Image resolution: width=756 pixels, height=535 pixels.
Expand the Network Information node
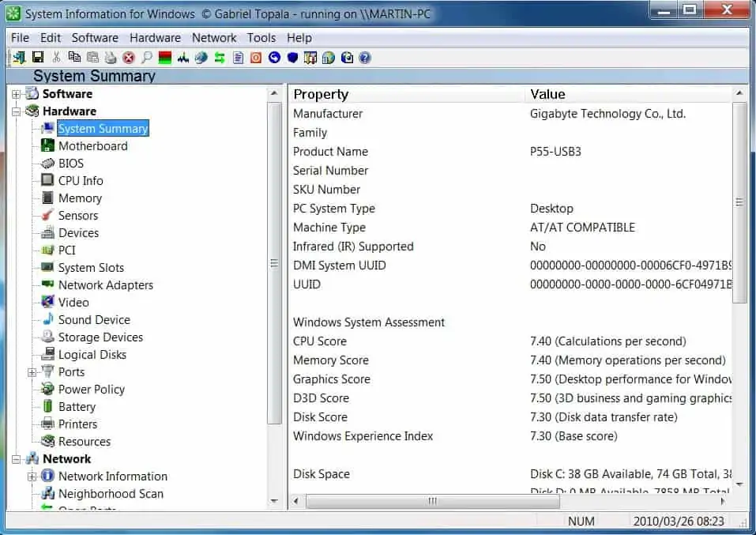click(x=32, y=477)
